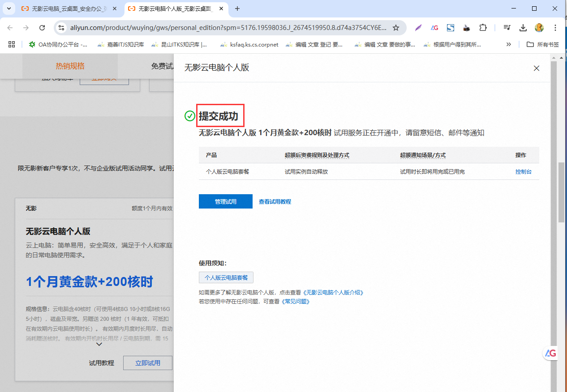
Task: Open the Chrome three-dot menu
Action: pyautogui.click(x=555, y=28)
